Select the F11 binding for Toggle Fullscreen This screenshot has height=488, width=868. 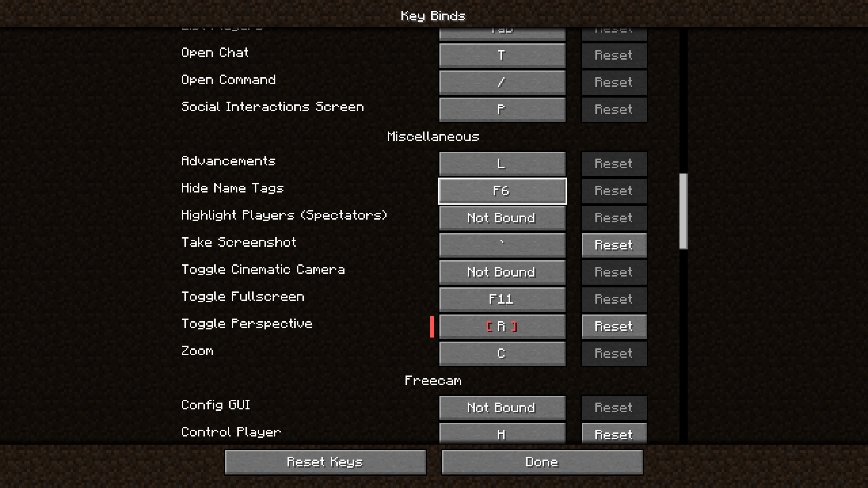501,299
